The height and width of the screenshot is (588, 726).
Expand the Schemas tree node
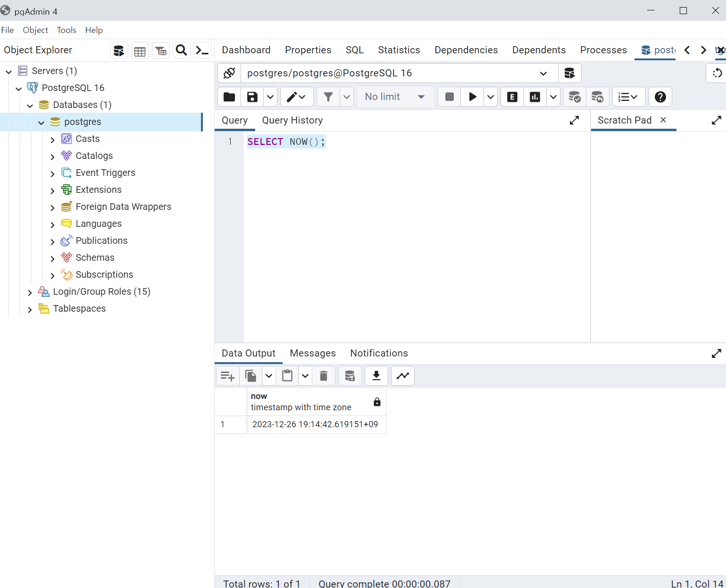point(52,258)
